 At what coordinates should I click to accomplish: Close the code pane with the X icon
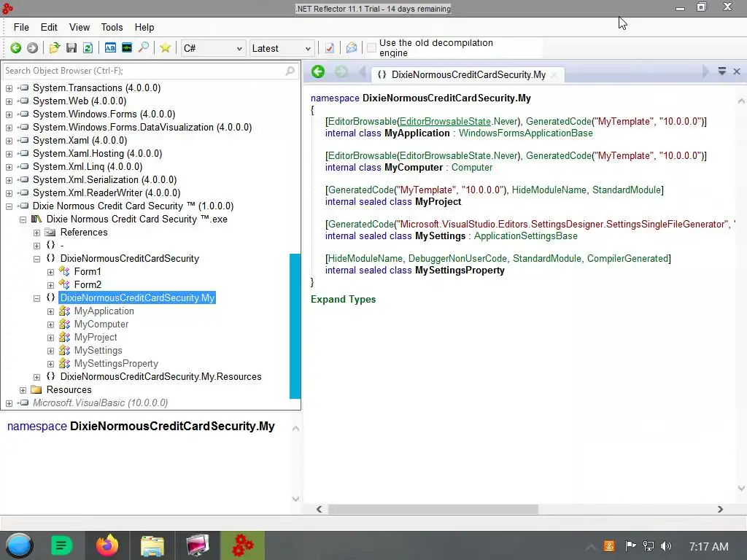tap(737, 71)
